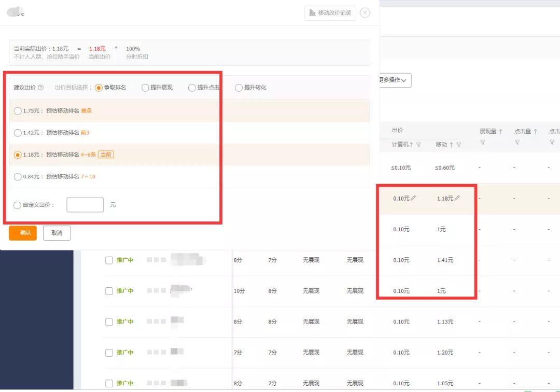560x392 pixels.
Task: Open the 点击量 filter dropdown
Action: click(x=517, y=141)
